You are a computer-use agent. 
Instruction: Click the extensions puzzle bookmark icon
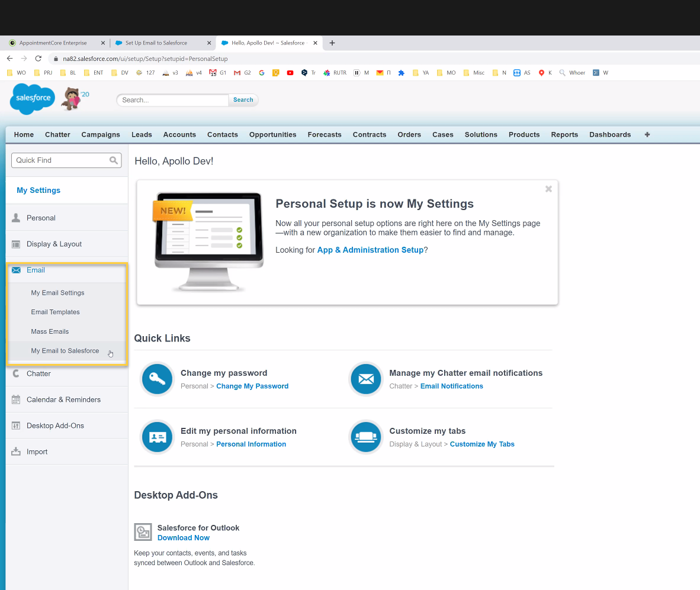point(402,73)
